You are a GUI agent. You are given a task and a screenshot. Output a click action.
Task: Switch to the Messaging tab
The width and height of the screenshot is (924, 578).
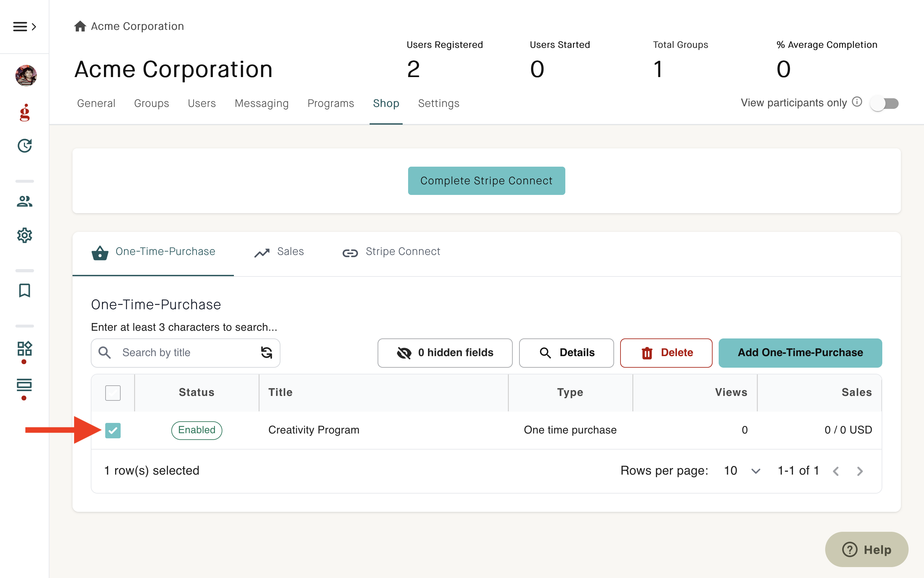click(x=262, y=103)
